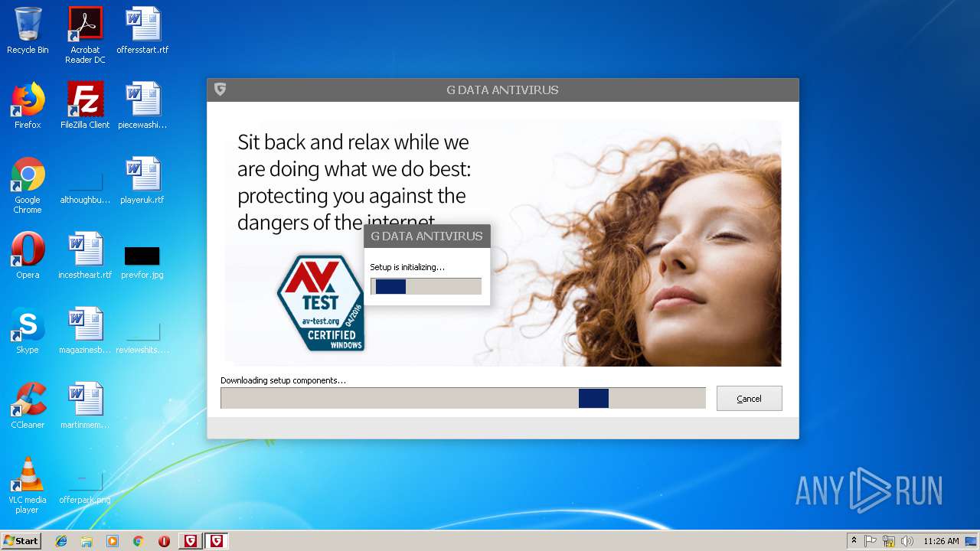Screen dimensions: 980x551
Task: Select the offerpark.png image file
Action: 85,488
